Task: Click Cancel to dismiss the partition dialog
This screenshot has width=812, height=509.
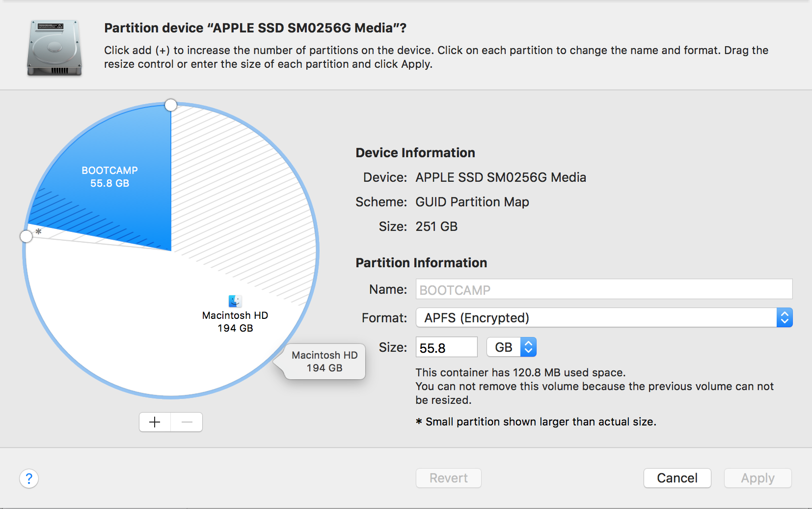Action: [x=677, y=478]
